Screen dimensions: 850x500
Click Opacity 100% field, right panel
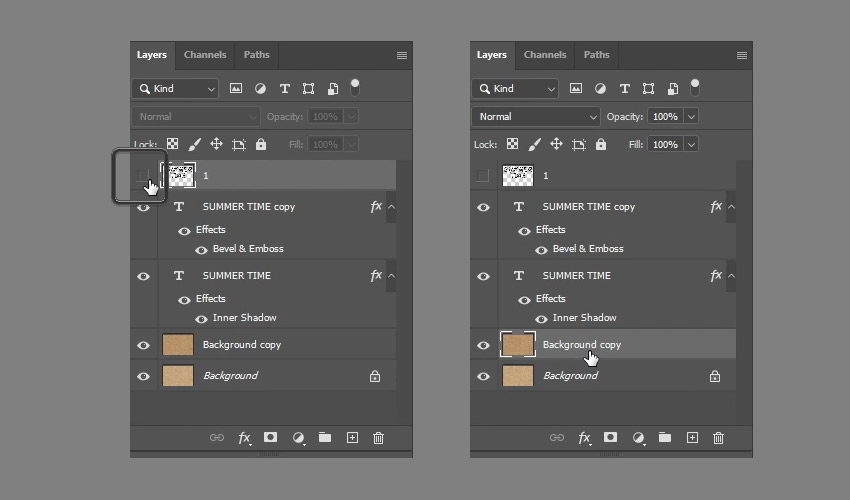665,117
